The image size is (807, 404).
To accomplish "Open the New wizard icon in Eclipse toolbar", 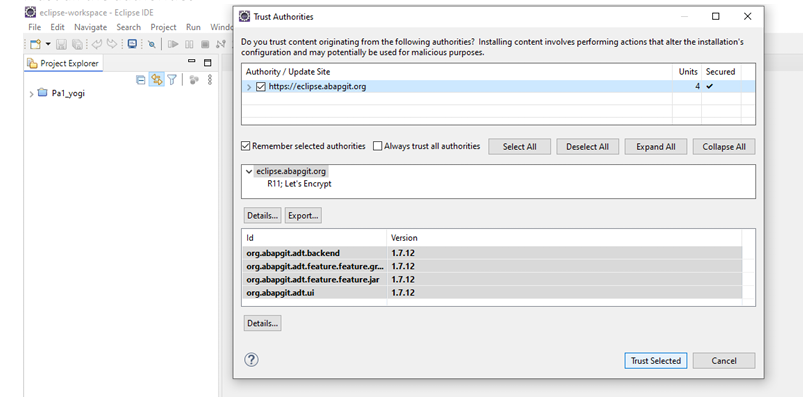I will click(x=35, y=44).
